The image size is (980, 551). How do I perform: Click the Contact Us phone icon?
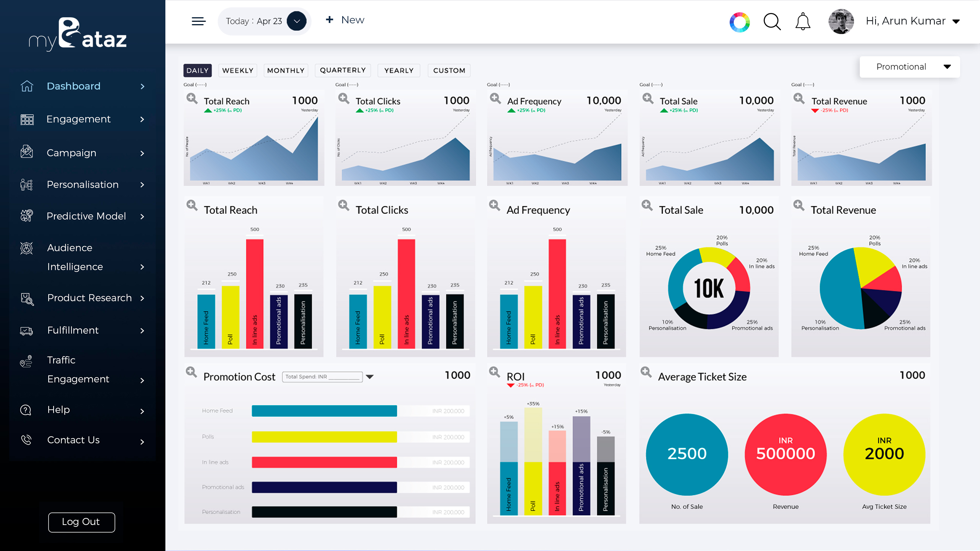(26, 440)
